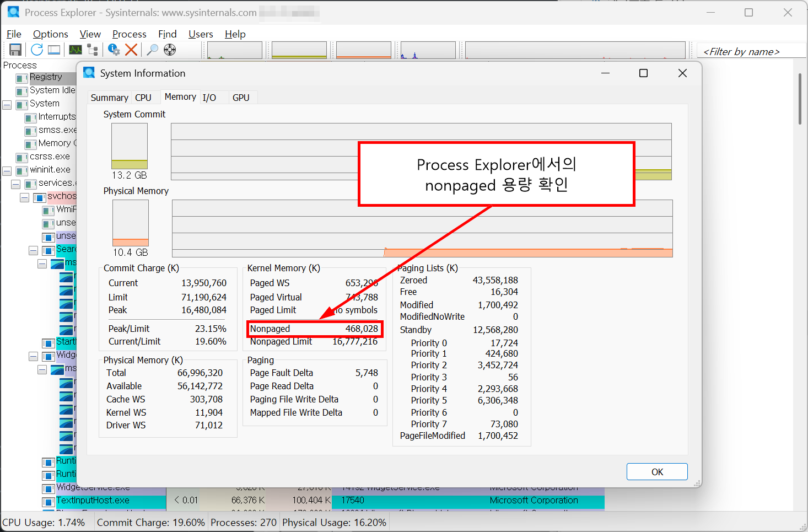Click Processes: 270 in the status bar
This screenshot has width=808, height=532.
pyautogui.click(x=244, y=523)
